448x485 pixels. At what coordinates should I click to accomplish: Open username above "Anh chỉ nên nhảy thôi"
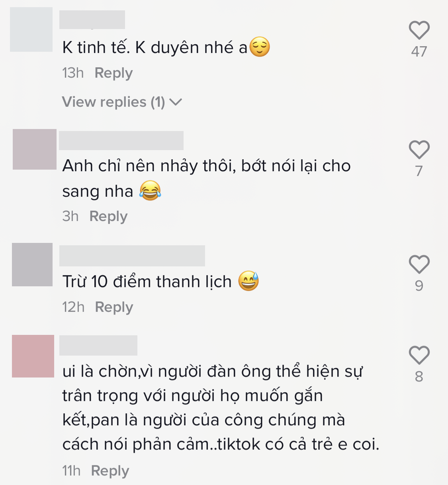121,141
